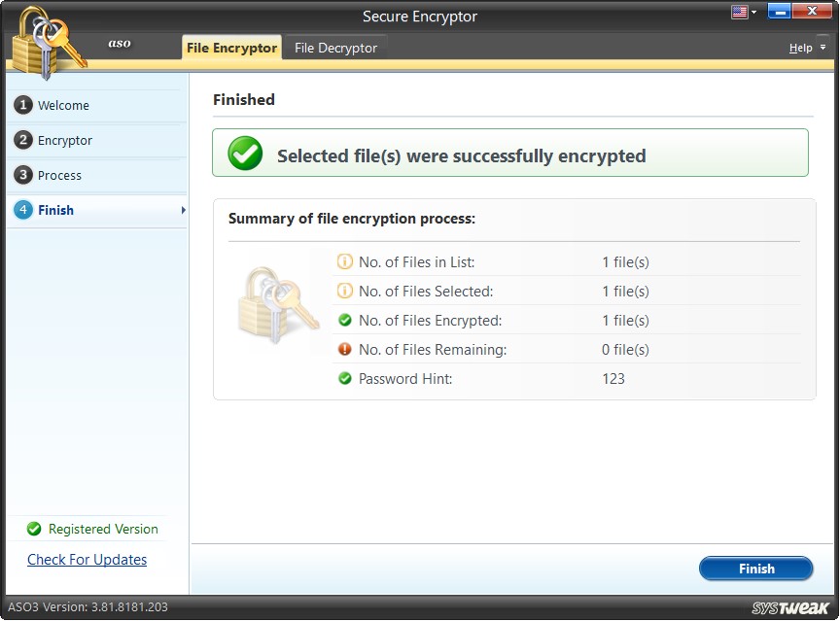Click the Registered Version check icon
The image size is (840, 621).
pyautogui.click(x=32, y=529)
